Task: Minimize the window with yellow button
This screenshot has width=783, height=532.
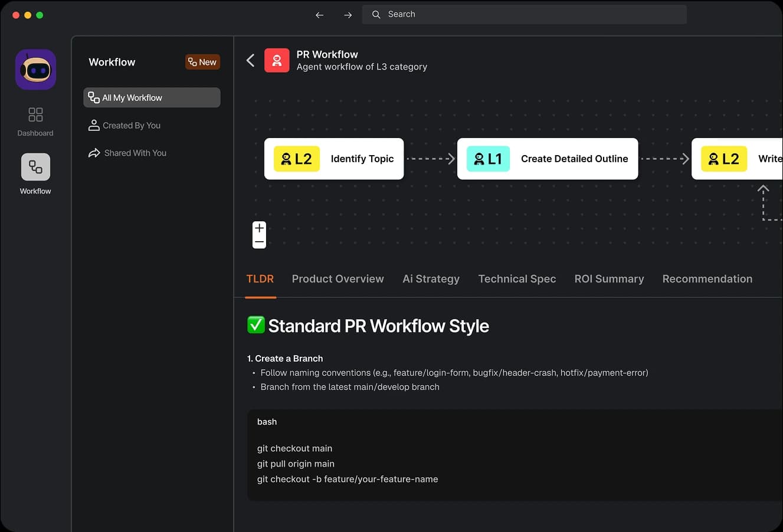Action: coord(28,15)
